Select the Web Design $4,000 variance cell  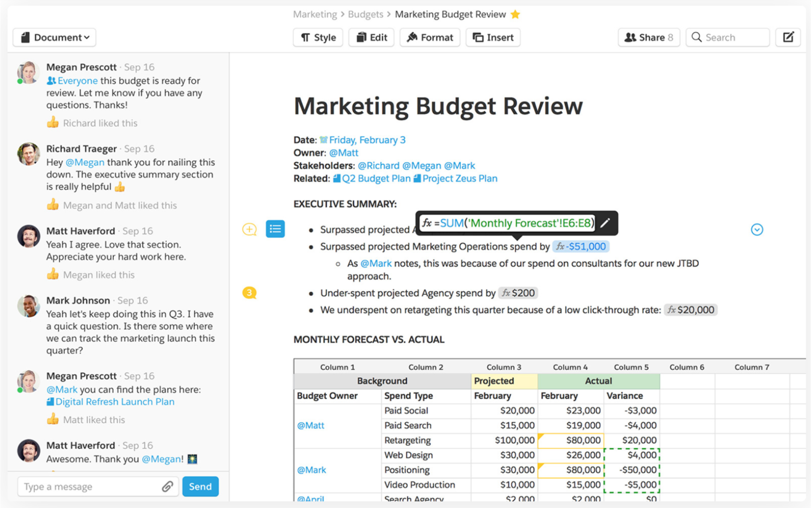click(x=632, y=455)
